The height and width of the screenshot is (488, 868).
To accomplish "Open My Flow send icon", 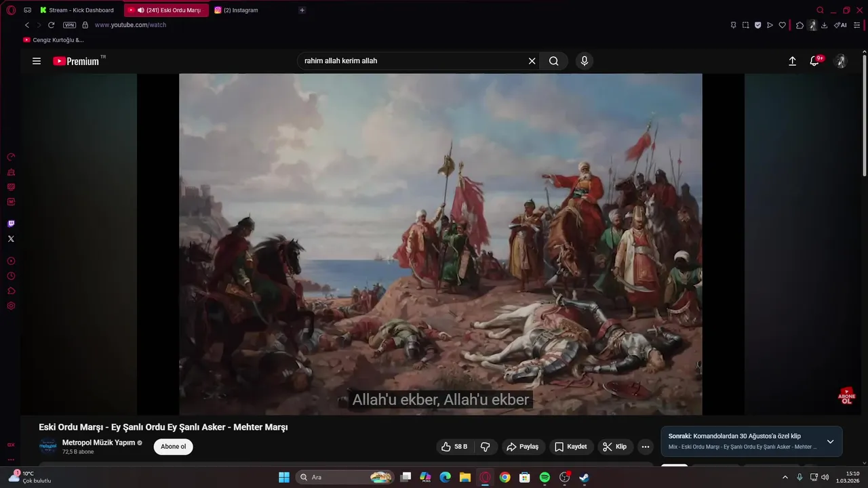I will pos(770,25).
